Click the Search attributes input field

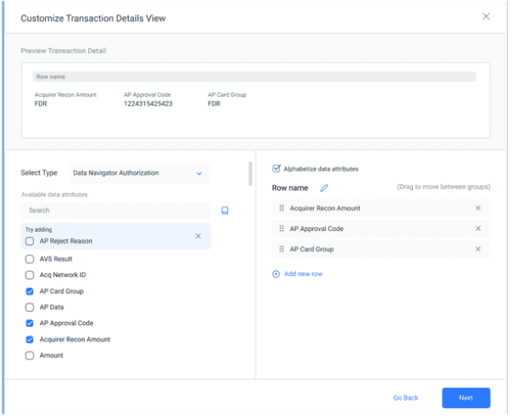115,210
